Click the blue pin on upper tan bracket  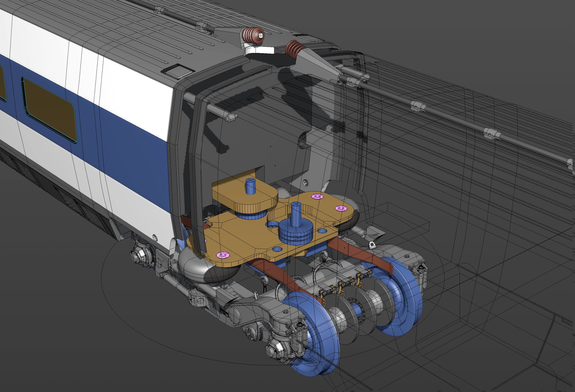click(x=250, y=186)
